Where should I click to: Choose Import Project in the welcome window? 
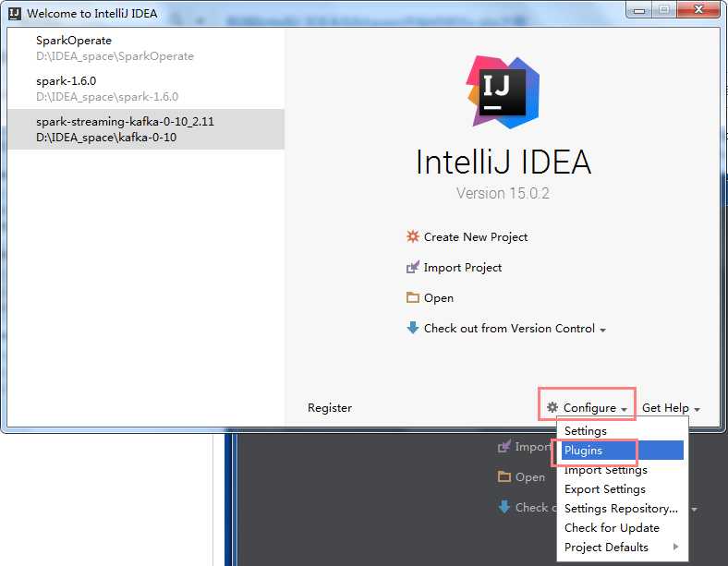point(463,268)
